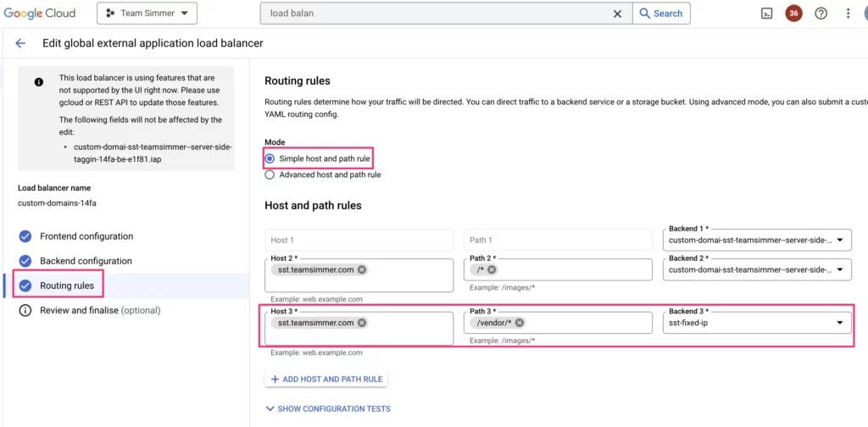Image resolution: width=868 pixels, height=427 pixels.
Task: Open the three-dot more options menu
Action: [x=848, y=14]
